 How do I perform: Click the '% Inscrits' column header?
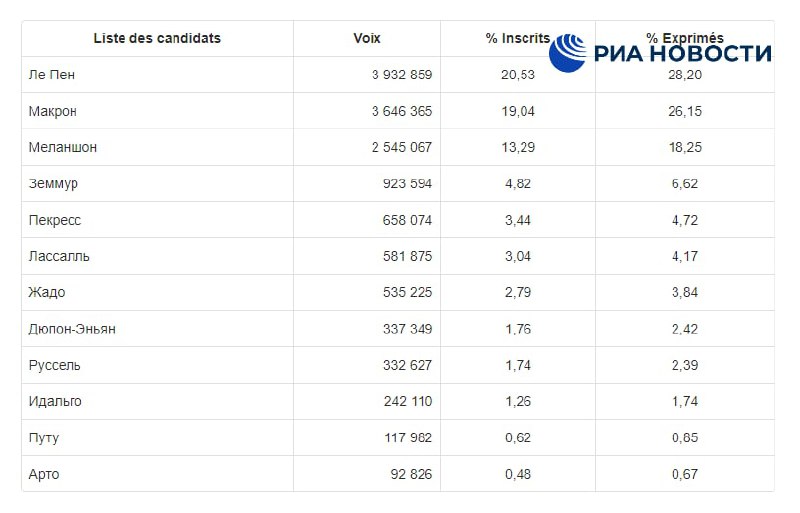pyautogui.click(x=518, y=38)
